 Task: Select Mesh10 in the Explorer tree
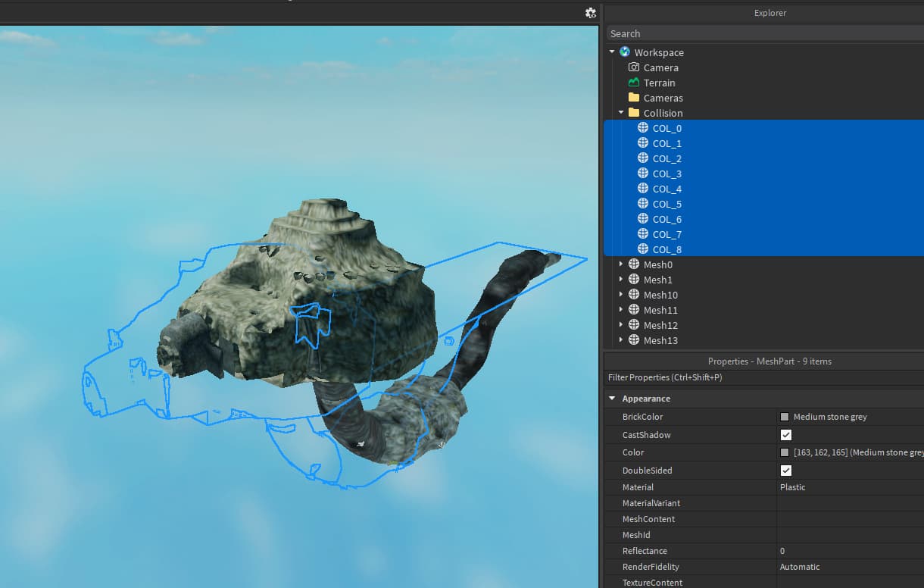coord(660,295)
